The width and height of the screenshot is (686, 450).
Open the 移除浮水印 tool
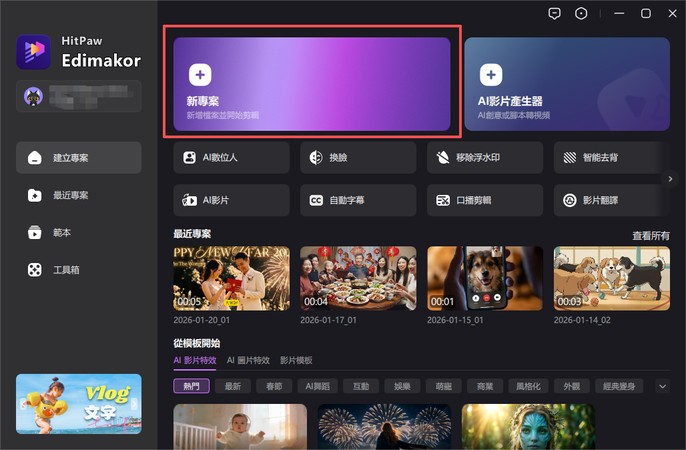pyautogui.click(x=485, y=157)
